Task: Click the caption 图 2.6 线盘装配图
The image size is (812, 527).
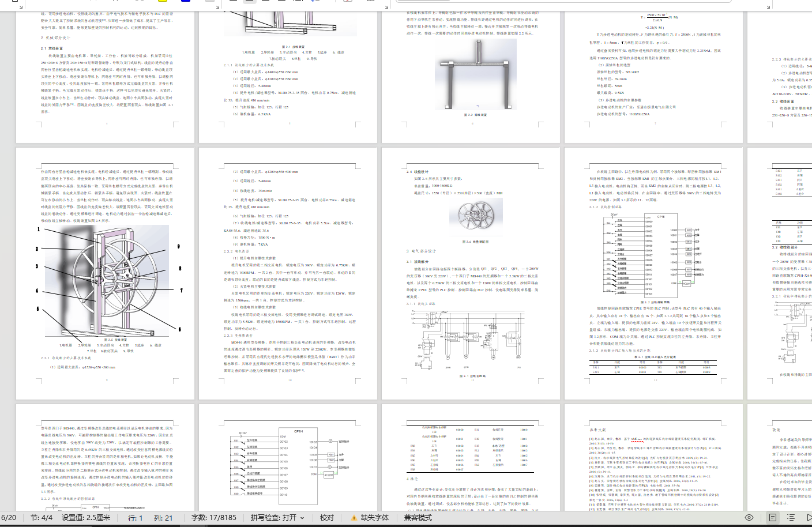Action: 475,242
